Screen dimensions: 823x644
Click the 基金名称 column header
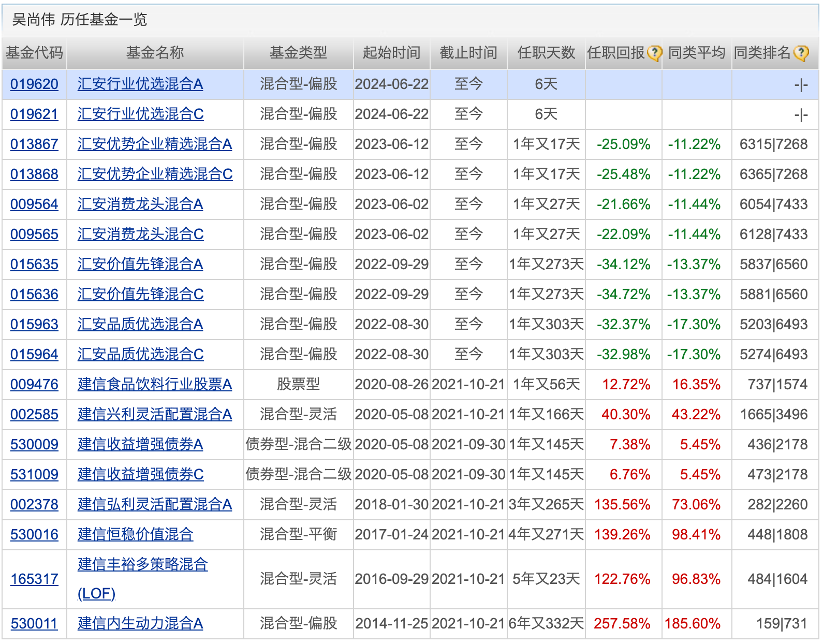155,53
